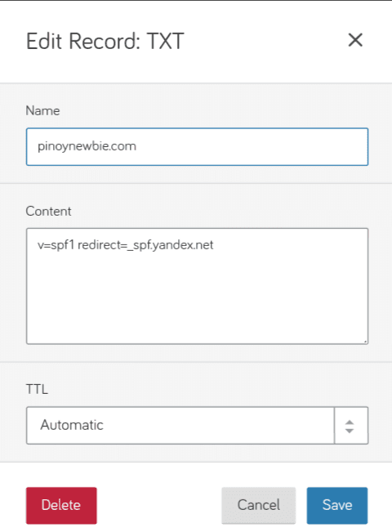
Task: Click empty space below SPF text in Content
Action: (197, 298)
